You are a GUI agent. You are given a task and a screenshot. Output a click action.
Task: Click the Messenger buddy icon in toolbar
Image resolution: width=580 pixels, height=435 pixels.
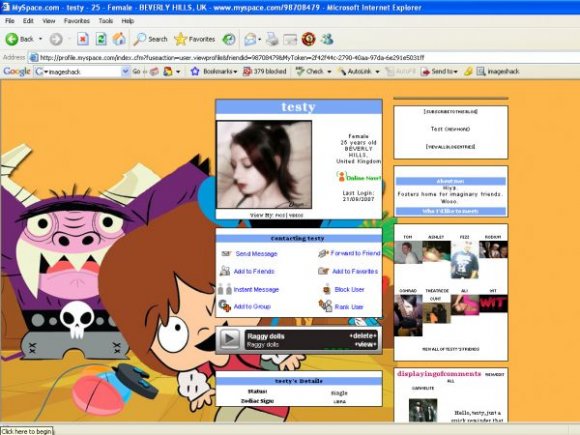coord(327,39)
